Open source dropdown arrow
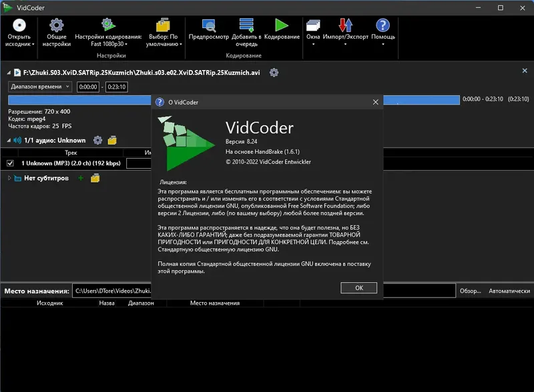 (33, 44)
